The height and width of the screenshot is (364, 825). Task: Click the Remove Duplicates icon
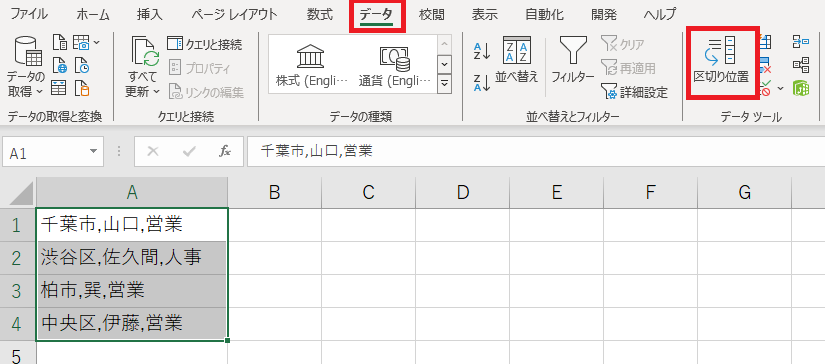coord(766,66)
